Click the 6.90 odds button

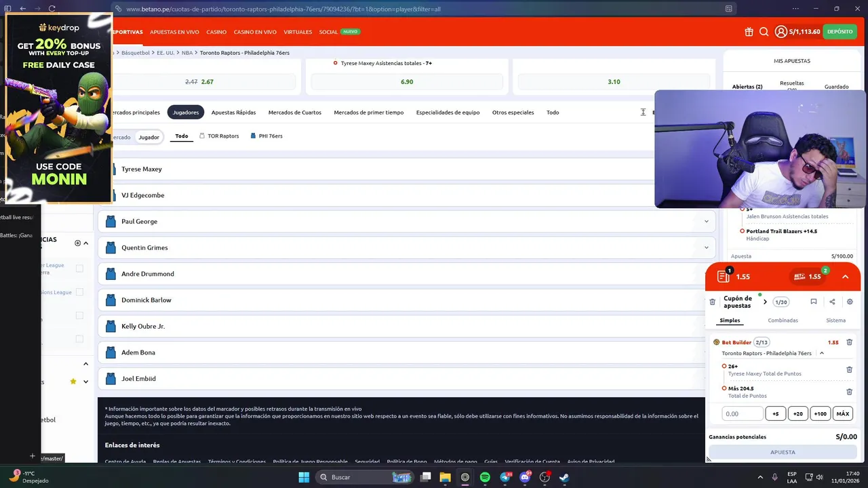coord(407,82)
